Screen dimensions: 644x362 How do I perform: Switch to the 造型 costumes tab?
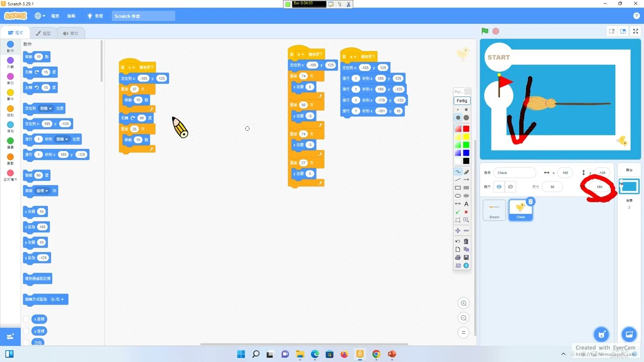(43, 33)
